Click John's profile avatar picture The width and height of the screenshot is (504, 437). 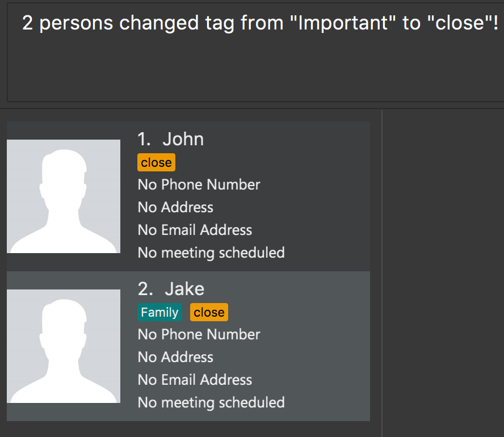tap(64, 196)
